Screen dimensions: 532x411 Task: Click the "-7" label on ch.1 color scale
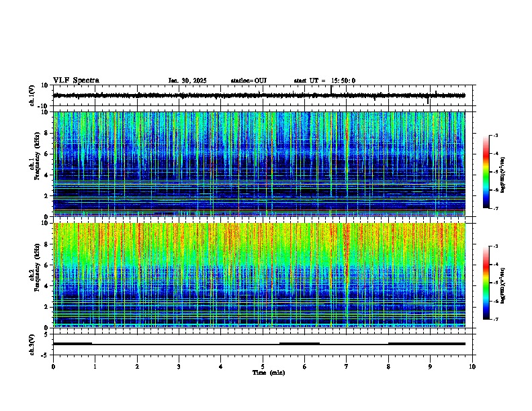496,208
